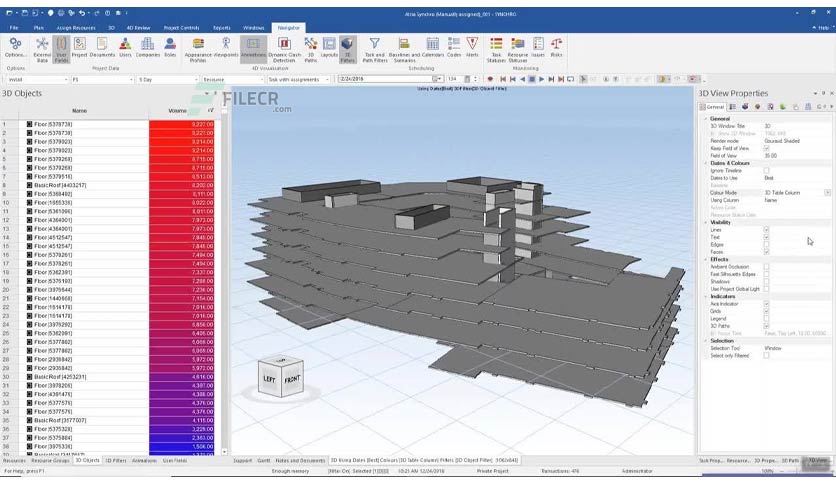
Task: Open Dynamic Clash Detection
Action: click(x=284, y=50)
